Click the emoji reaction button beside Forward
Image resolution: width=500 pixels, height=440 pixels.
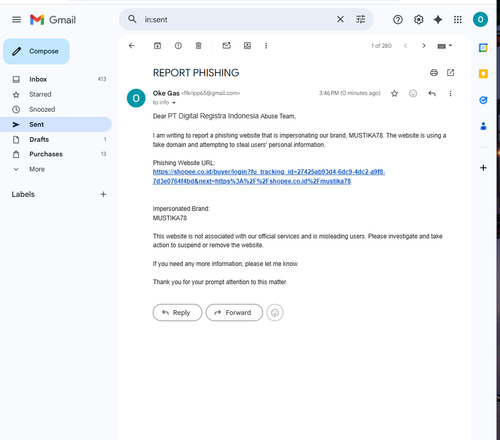coord(275,313)
